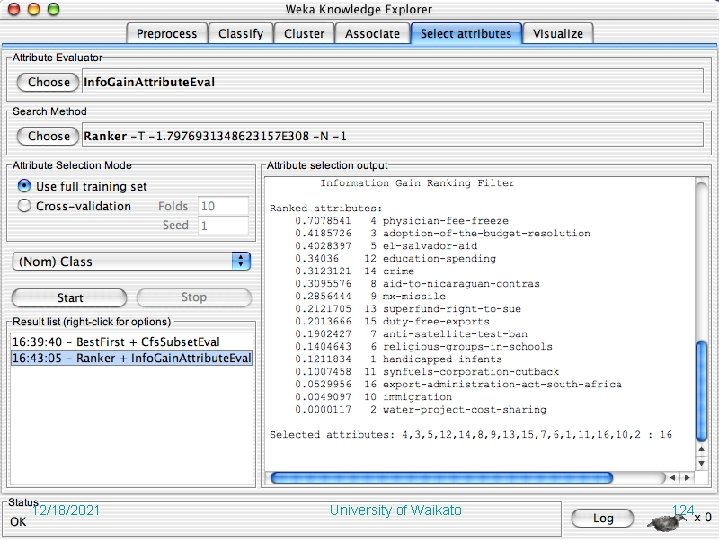Click the vertical scrollbar down arrow
The height and width of the screenshot is (540, 720).
[702, 463]
